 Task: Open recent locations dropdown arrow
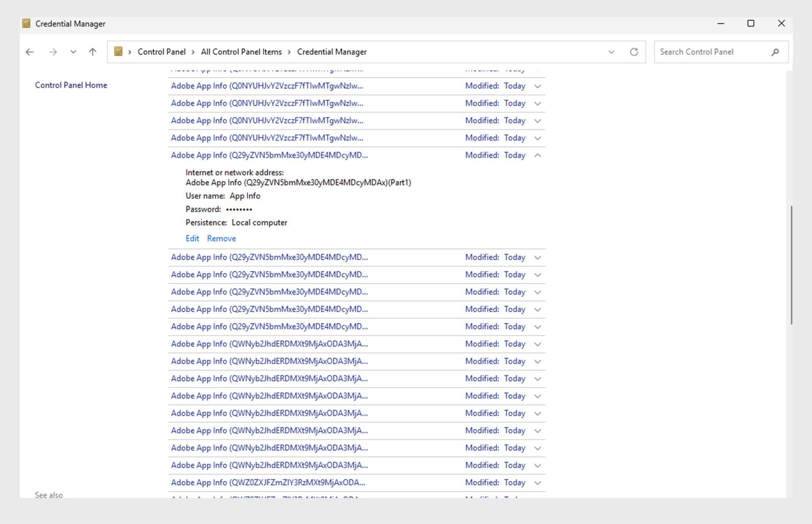(x=73, y=52)
